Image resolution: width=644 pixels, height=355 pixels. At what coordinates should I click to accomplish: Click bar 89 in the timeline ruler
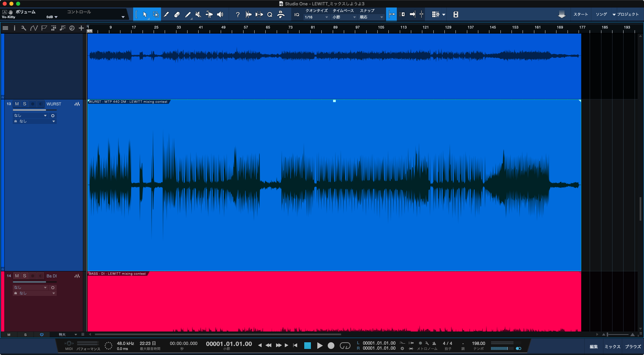(335, 27)
